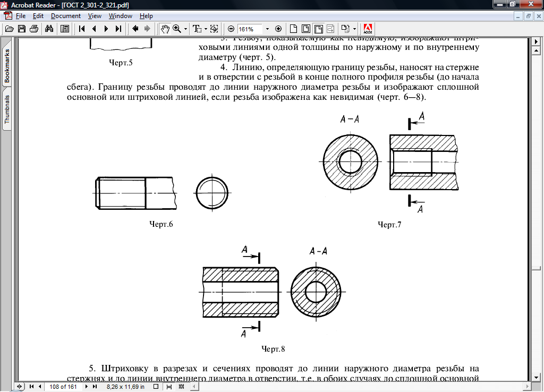Click the Save a Copy floppy icon

pyautogui.click(x=21, y=29)
